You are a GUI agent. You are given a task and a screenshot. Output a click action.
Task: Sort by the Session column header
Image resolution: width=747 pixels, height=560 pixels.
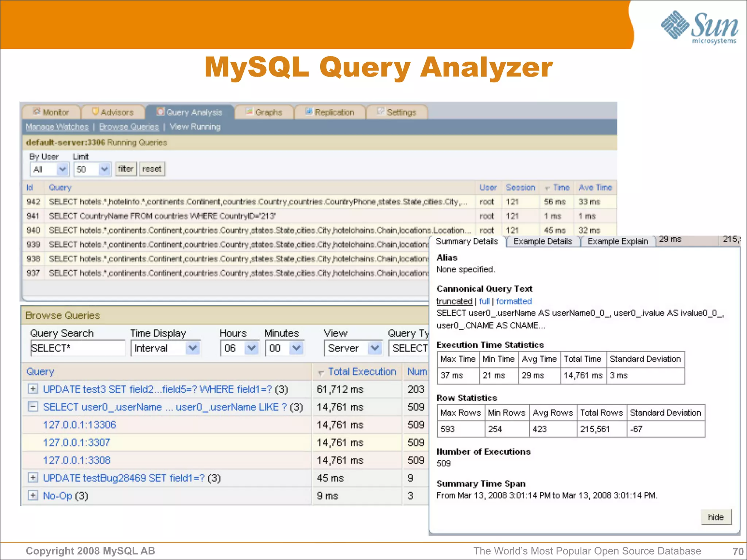click(520, 187)
